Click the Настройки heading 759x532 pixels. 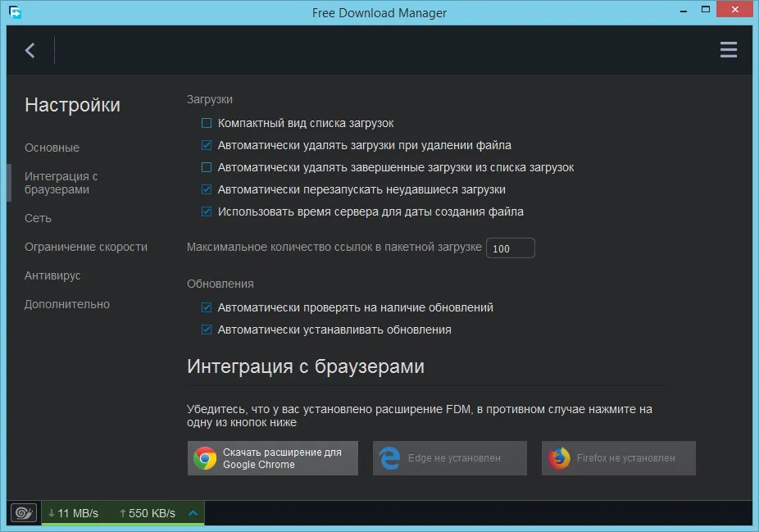point(73,105)
